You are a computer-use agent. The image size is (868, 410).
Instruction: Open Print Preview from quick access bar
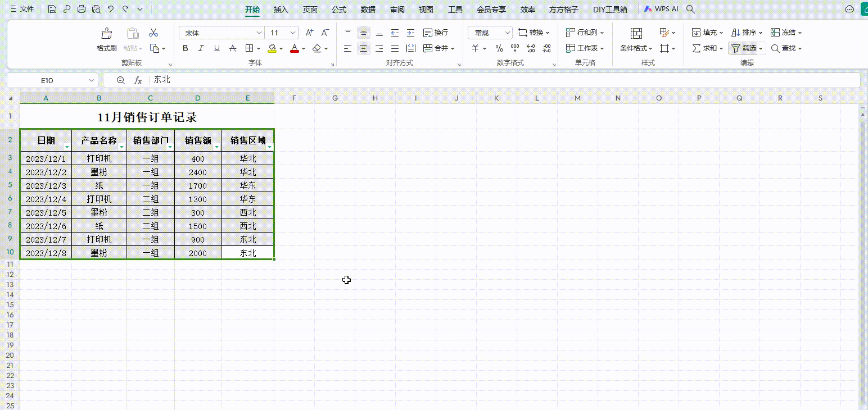click(x=96, y=9)
